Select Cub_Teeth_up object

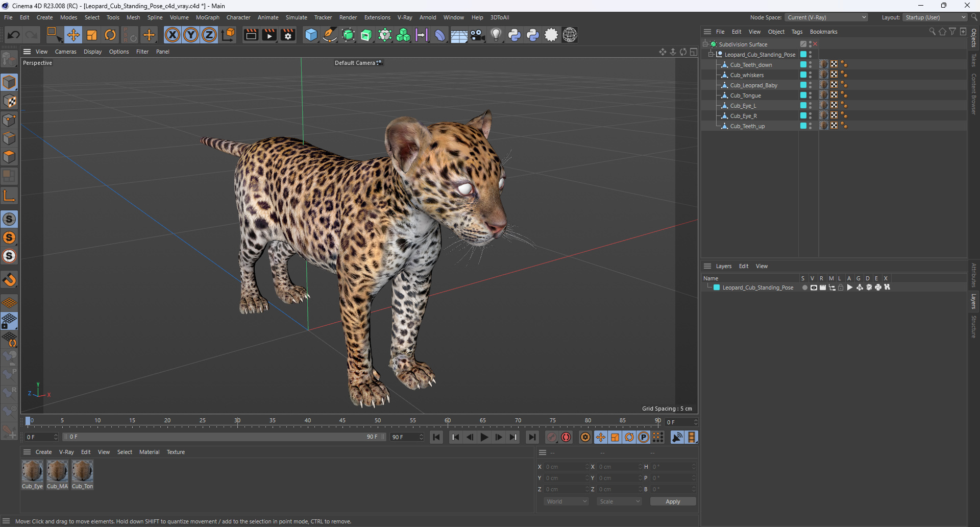click(747, 126)
